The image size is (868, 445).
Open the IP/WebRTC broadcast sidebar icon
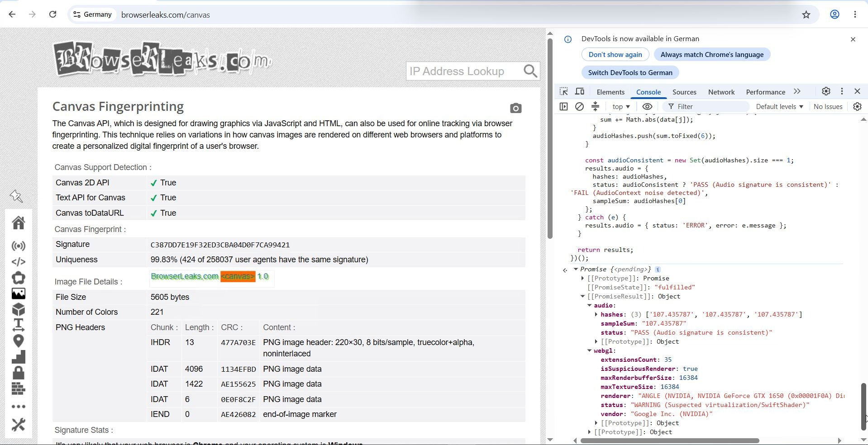pyautogui.click(x=19, y=246)
